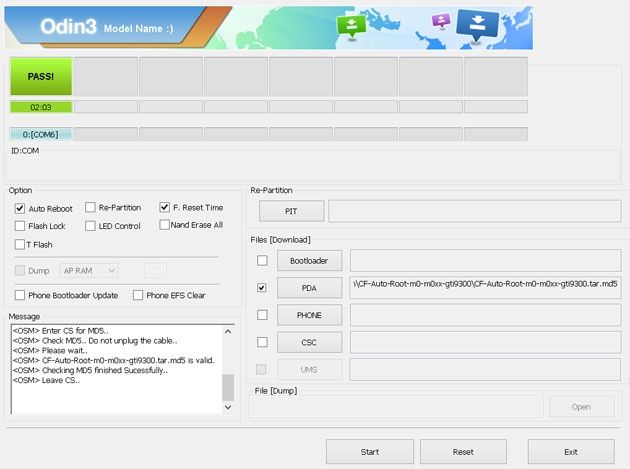Screen dimensions: 630x469
Task: Click the File Dump path field
Action: (x=396, y=407)
